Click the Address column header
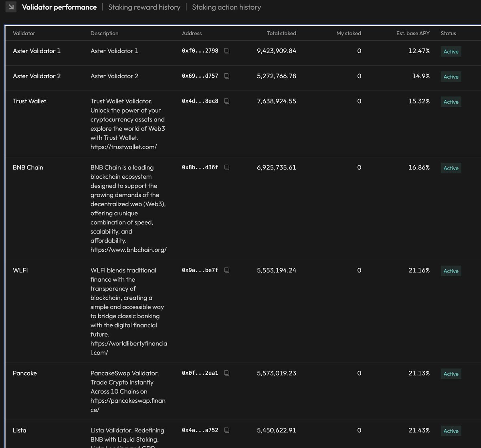 [x=192, y=33]
